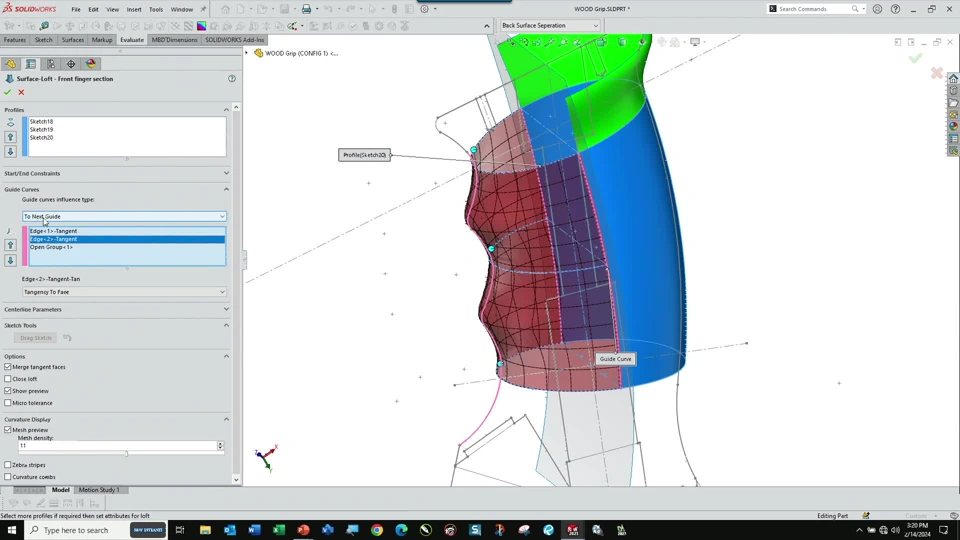Viewport: 960px width, 540px height.
Task: Turn on Zebra stripes display
Action: (x=8, y=465)
